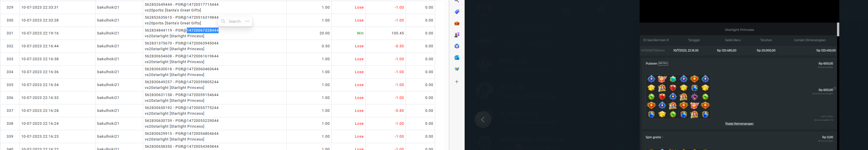The image size is (868, 150).
Task: Click timestamp 10-07-2023 22:19:16
Action: 40,33
